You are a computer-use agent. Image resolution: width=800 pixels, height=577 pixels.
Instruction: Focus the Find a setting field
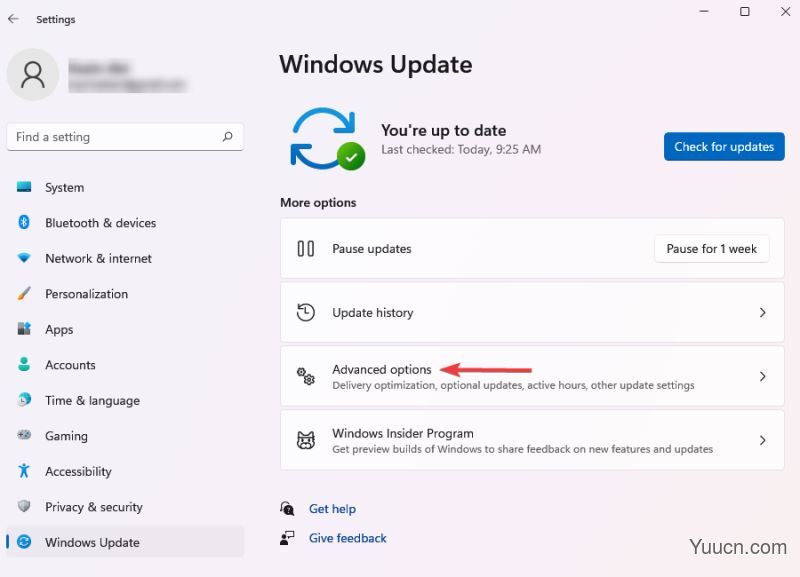point(125,137)
